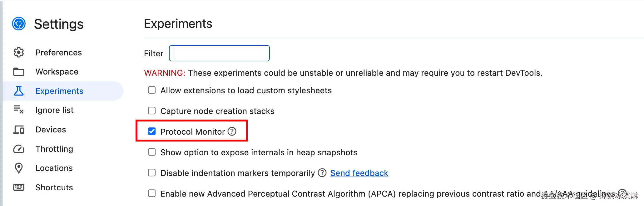Click the Devices icon in sidebar

pyautogui.click(x=19, y=130)
